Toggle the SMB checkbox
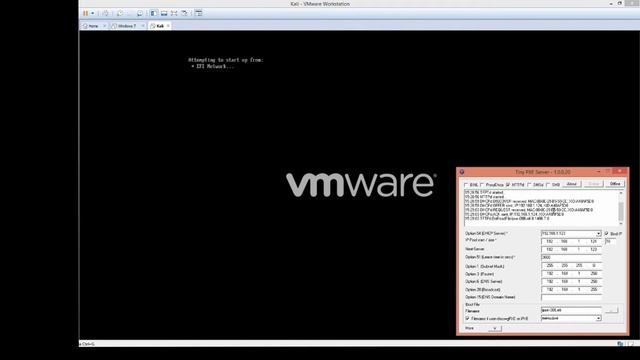The width and height of the screenshot is (640, 360). 548,185
